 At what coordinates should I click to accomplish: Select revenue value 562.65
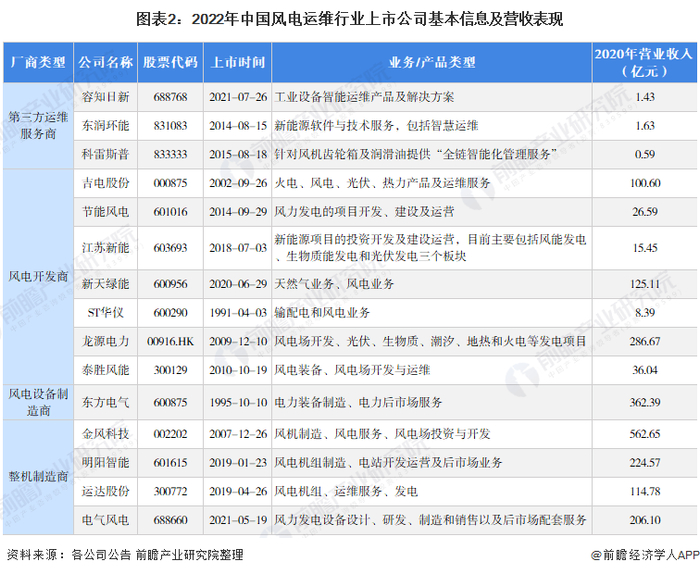point(645,434)
